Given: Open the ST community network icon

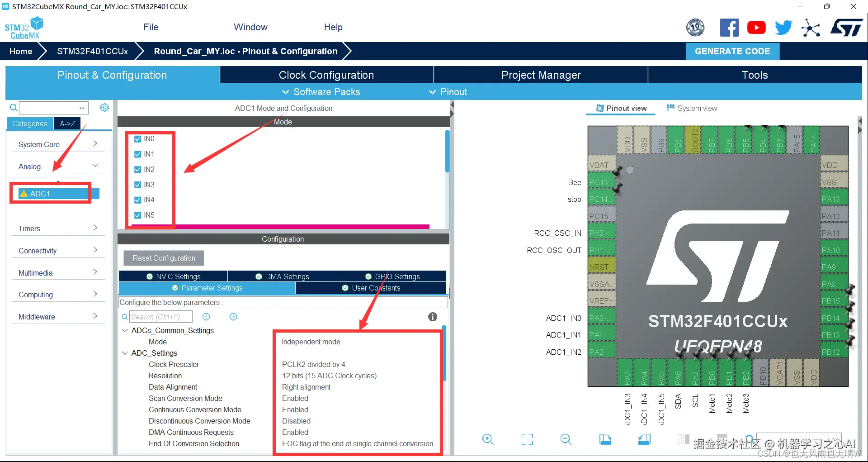Looking at the screenshot, I should [x=811, y=28].
